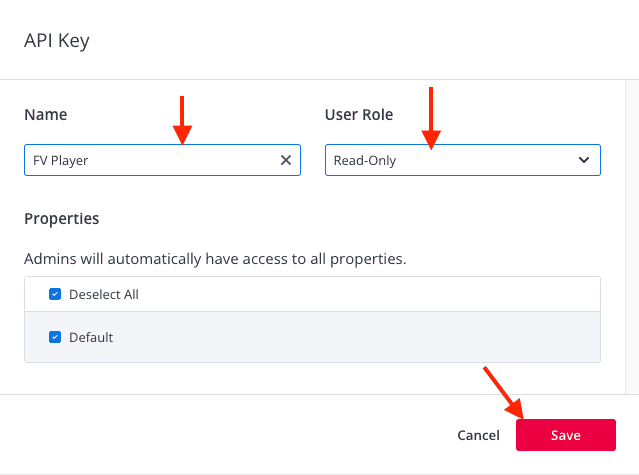Clear the Name field using X icon
Image resolution: width=639 pixels, height=475 pixels.
[286, 160]
